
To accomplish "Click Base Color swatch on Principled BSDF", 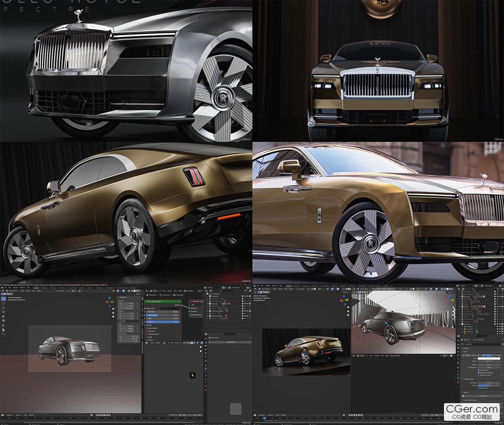I will (170, 308).
